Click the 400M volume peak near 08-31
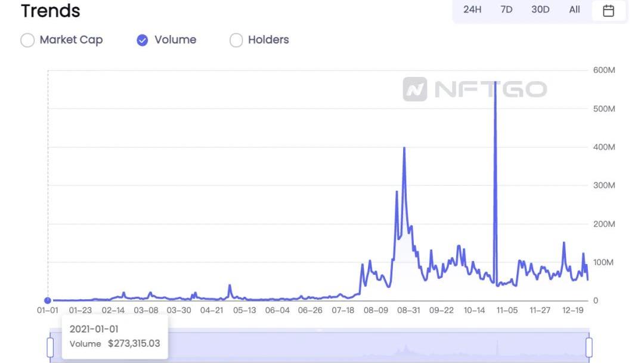 [404, 148]
